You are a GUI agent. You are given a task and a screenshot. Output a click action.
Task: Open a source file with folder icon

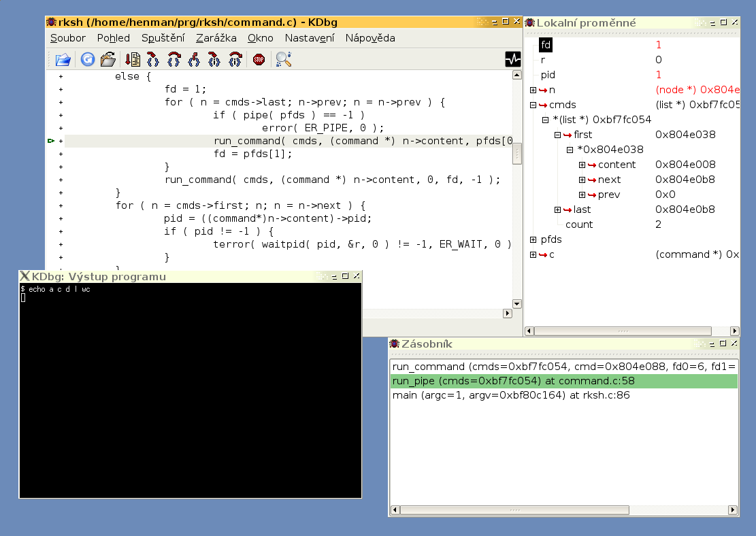click(63, 59)
